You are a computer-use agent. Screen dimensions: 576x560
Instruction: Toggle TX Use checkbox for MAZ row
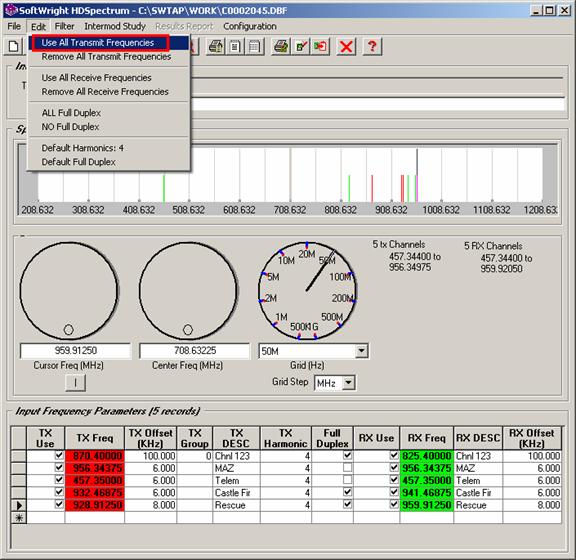coord(58,467)
